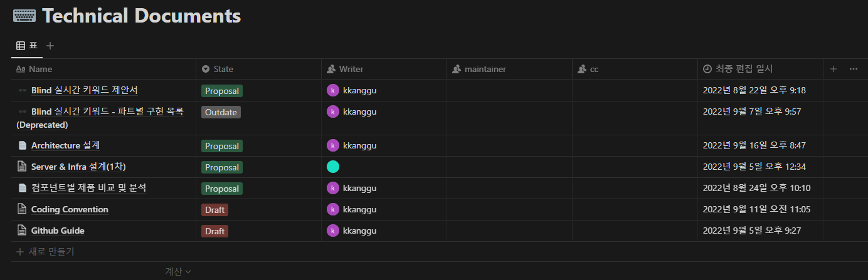The height and width of the screenshot is (280, 868).
Task: Click the Writer column header
Action: (384, 69)
